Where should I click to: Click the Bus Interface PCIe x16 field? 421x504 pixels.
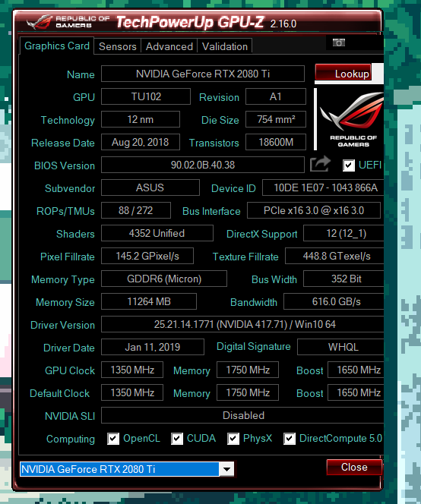coord(314,210)
